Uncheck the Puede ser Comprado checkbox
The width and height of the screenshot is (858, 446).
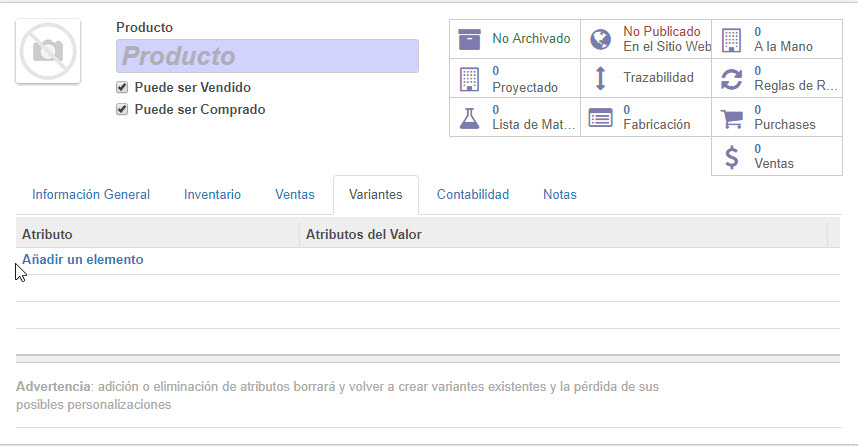tap(122, 109)
